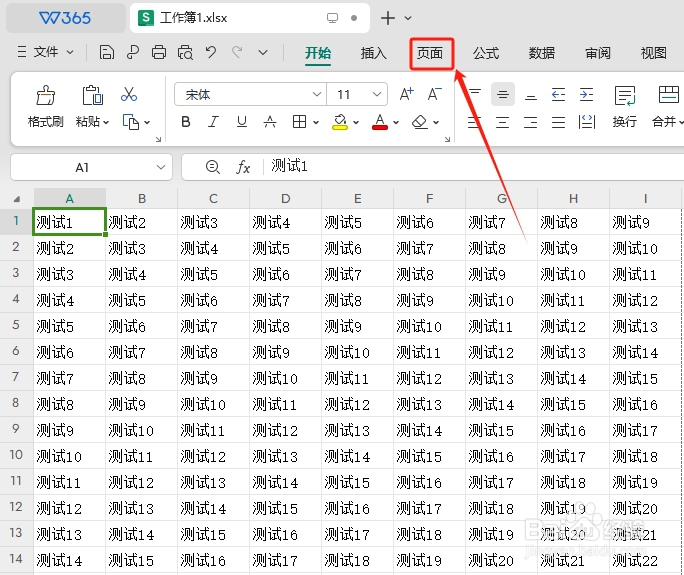The width and height of the screenshot is (684, 575).
Task: Increase font size with A+ icon
Action: pos(407,94)
